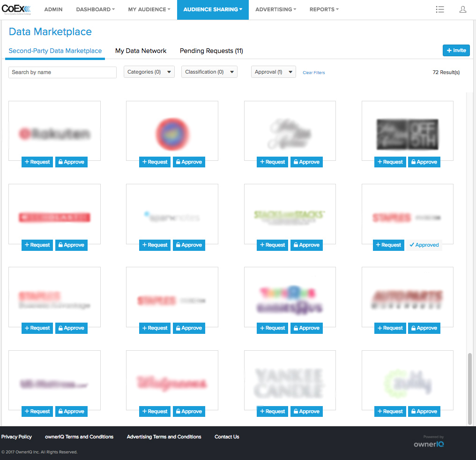Approve the Yankee Candle card

306,411
